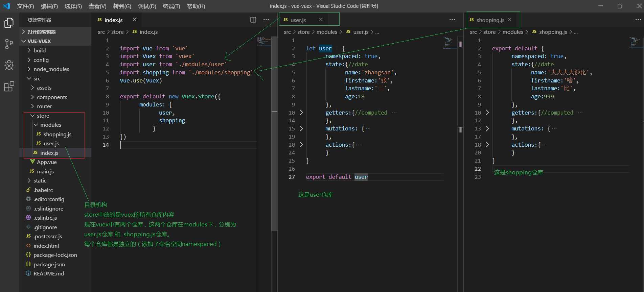Open user.js in the explorer tree
This screenshot has height=292, width=644.
click(55, 143)
